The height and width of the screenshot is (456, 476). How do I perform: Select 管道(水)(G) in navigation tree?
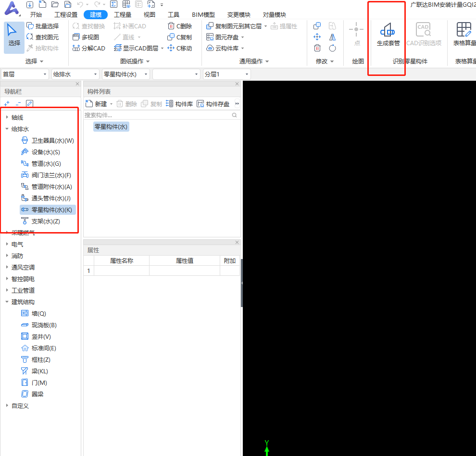[x=41, y=163]
